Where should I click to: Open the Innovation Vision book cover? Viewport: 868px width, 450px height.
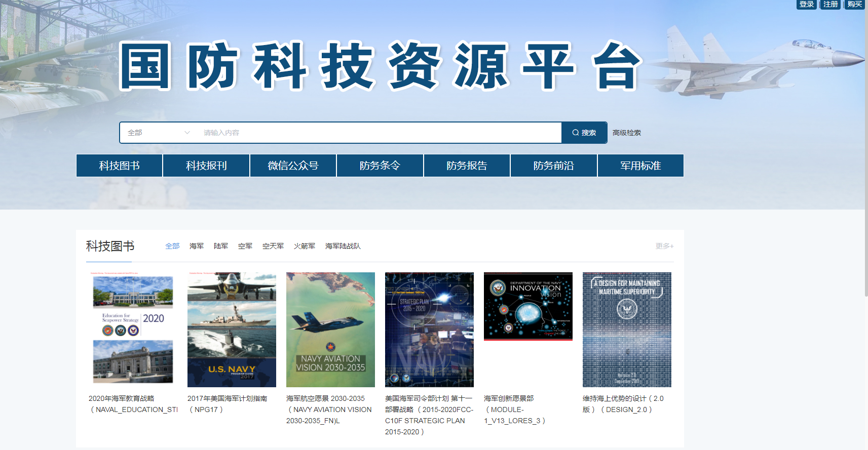coord(528,306)
